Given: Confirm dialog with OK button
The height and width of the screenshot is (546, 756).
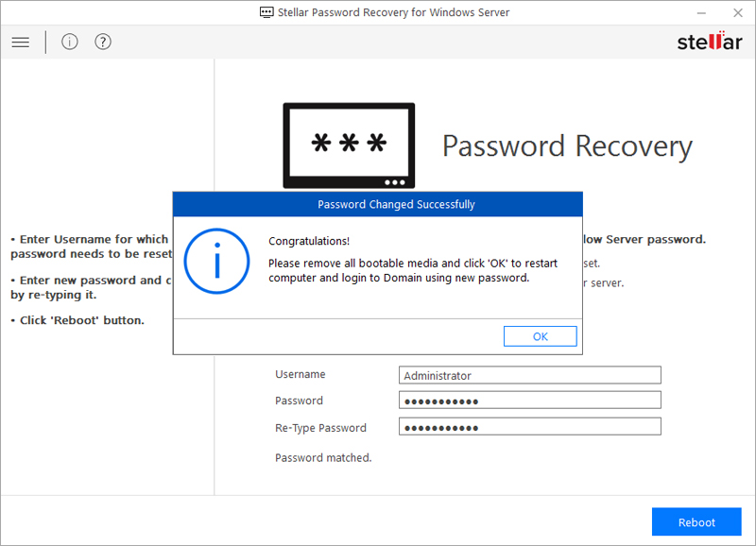Looking at the screenshot, I should point(540,336).
